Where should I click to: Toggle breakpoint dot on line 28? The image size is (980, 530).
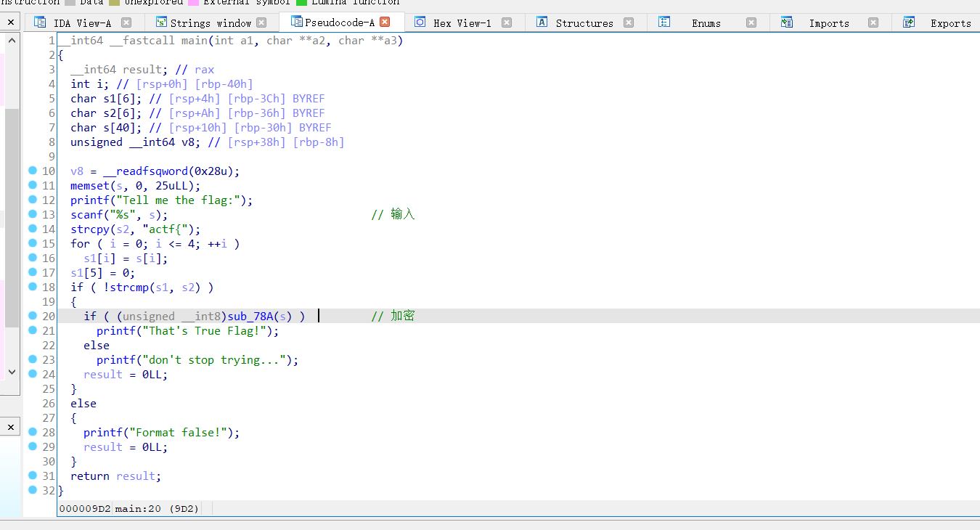[x=32, y=432]
